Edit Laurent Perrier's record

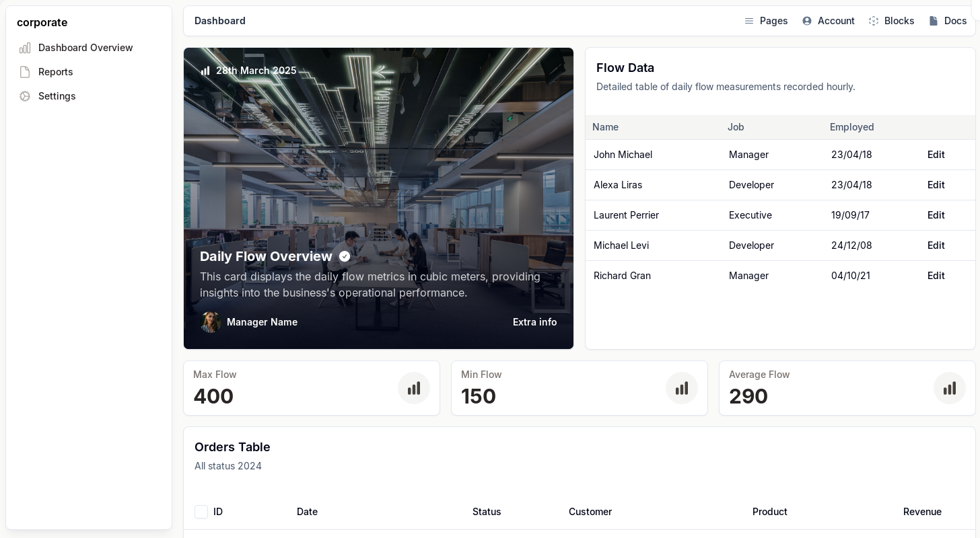point(936,215)
